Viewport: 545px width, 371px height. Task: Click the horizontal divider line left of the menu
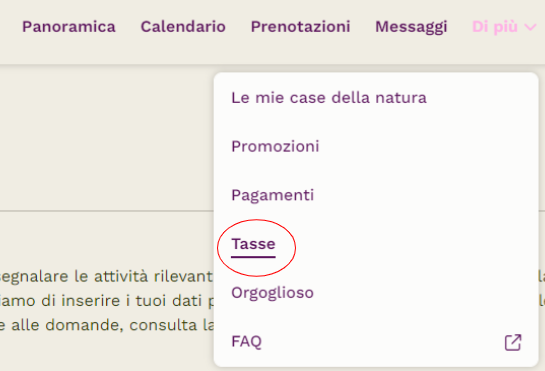107,211
